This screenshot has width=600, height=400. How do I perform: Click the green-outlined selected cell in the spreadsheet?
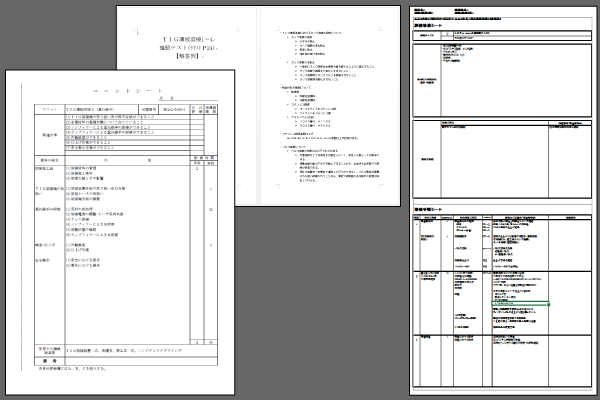(520, 304)
